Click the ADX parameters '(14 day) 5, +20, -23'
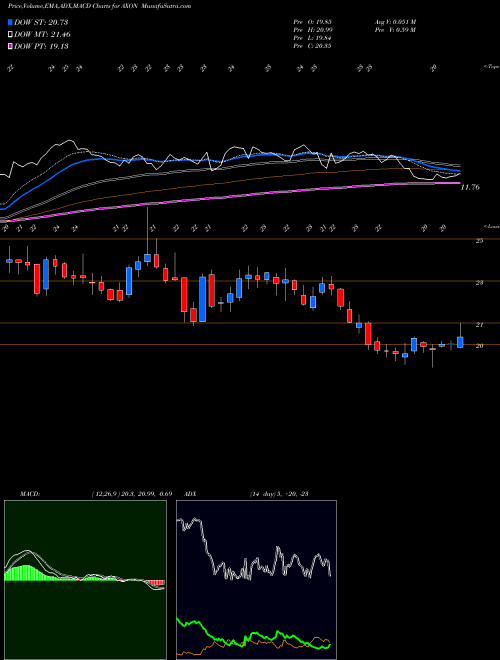The width and height of the screenshot is (500, 660). (x=279, y=494)
